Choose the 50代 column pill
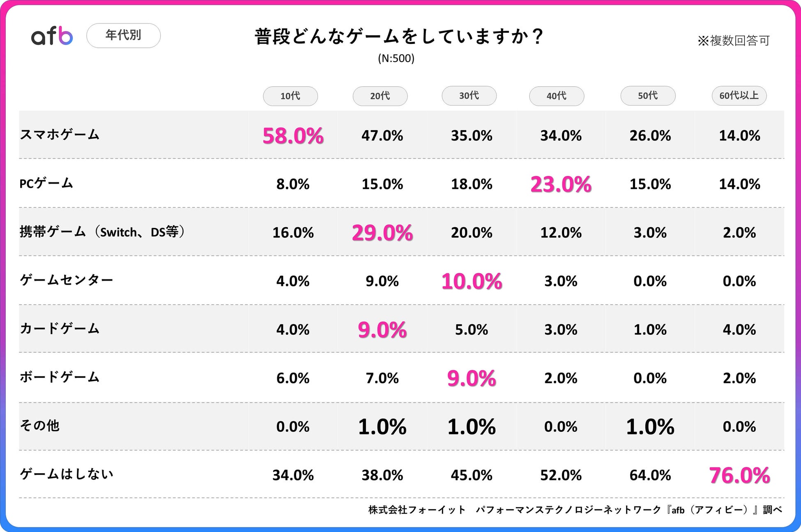Viewport: 801px width, 532px height. coord(648,96)
